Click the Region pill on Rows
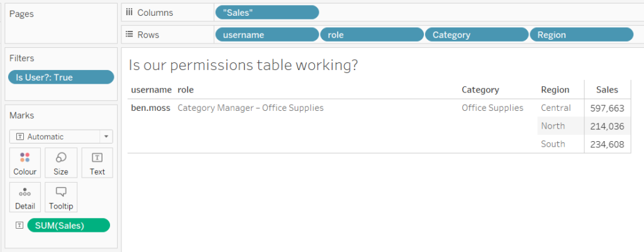The image size is (644, 252). (x=582, y=35)
